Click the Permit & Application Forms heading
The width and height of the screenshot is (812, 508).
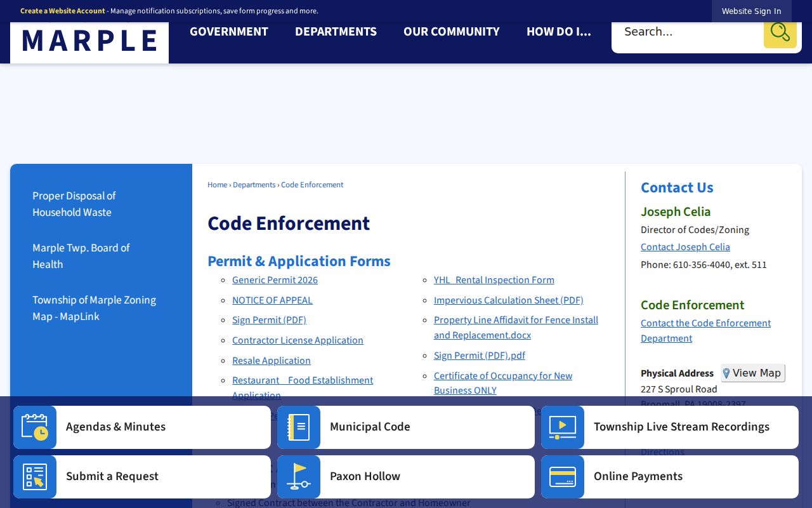pos(299,262)
